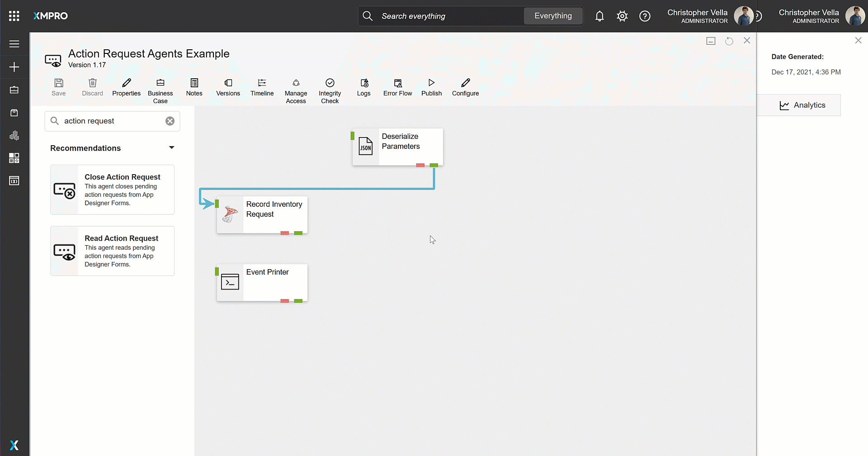Clear the action request search text

pyautogui.click(x=170, y=121)
